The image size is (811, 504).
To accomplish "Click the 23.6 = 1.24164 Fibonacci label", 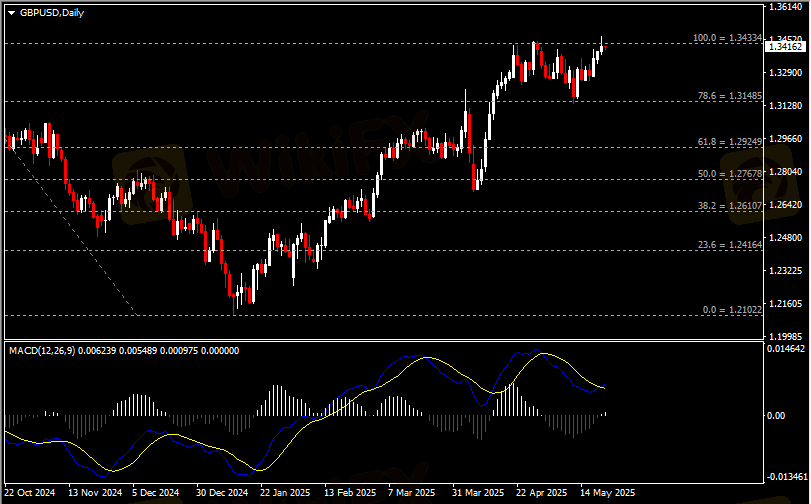I will point(730,244).
